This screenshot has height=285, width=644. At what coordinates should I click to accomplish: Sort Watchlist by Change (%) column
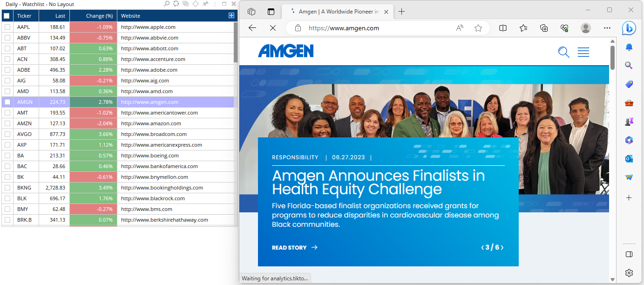pos(93,16)
